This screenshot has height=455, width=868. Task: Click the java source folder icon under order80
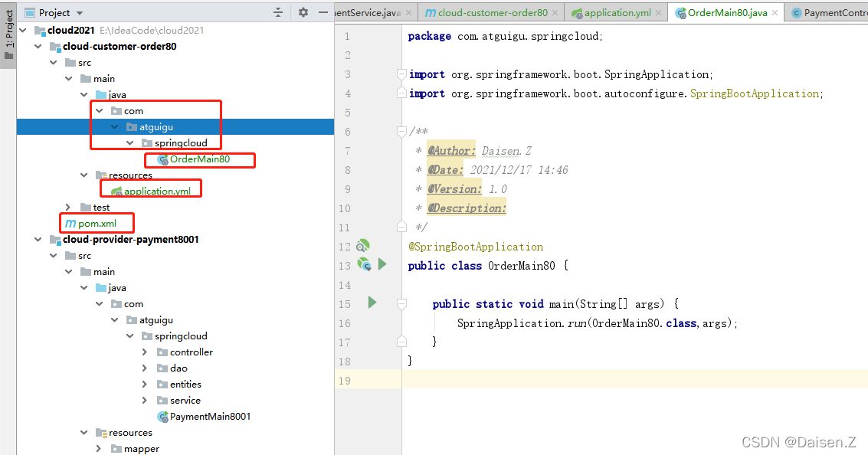[x=101, y=95]
